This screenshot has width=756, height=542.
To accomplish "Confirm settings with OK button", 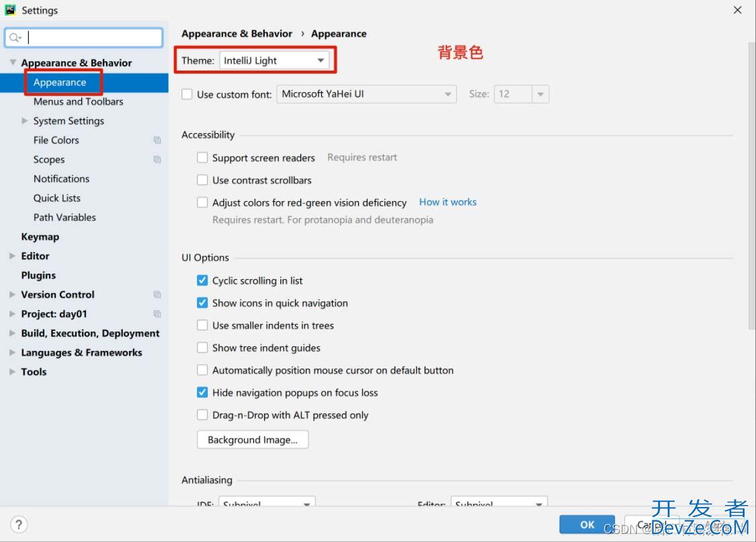I will 587,525.
